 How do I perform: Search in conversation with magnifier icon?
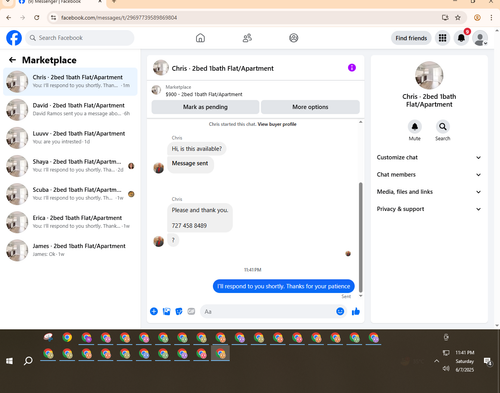pos(443,127)
